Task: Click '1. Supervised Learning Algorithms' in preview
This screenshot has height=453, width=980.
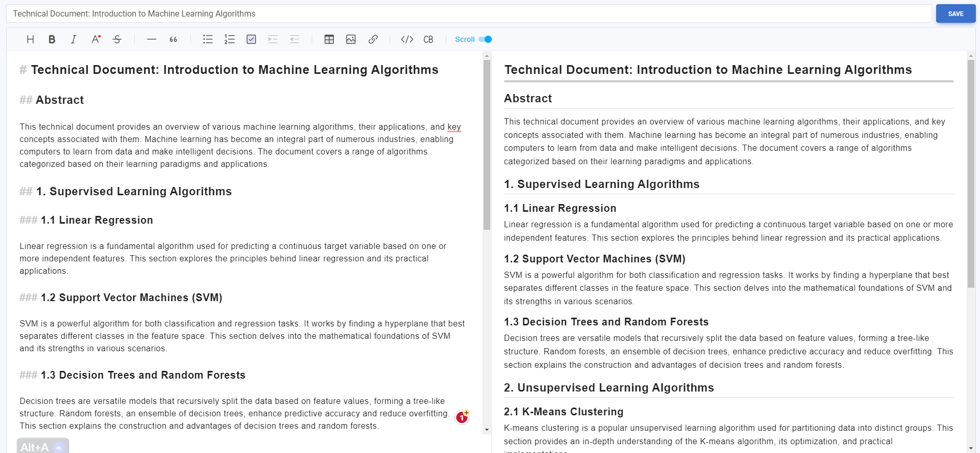Action: (602, 184)
